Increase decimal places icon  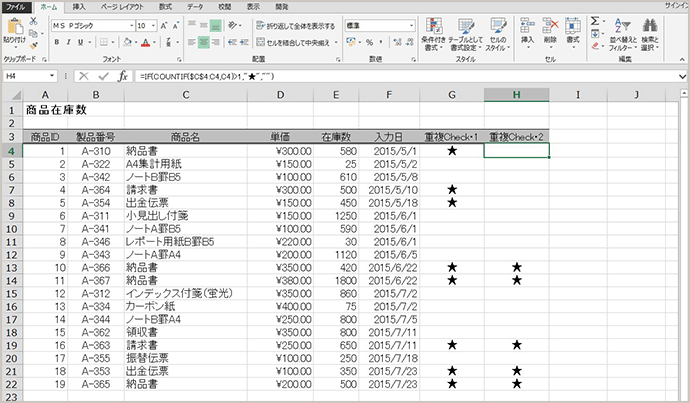pos(398,42)
